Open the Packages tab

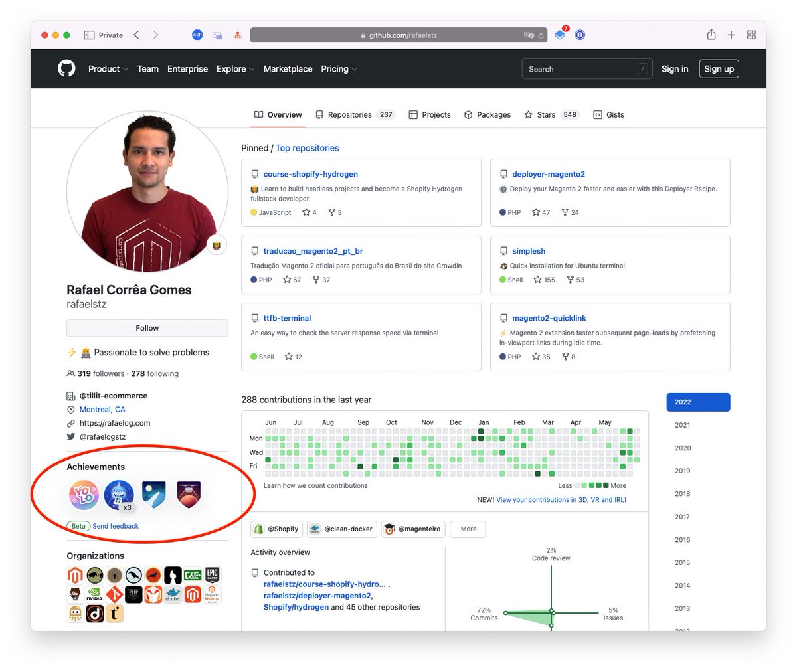coord(487,114)
